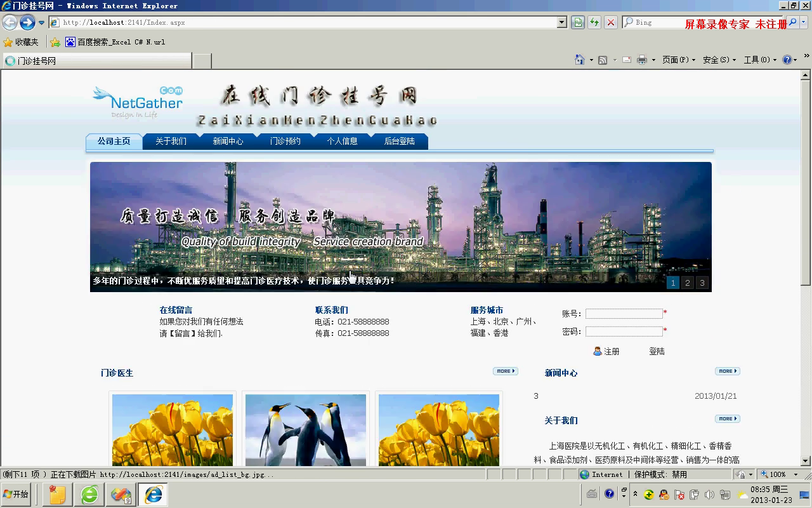Open the 工具(O) dropdown menu

pos(759,60)
